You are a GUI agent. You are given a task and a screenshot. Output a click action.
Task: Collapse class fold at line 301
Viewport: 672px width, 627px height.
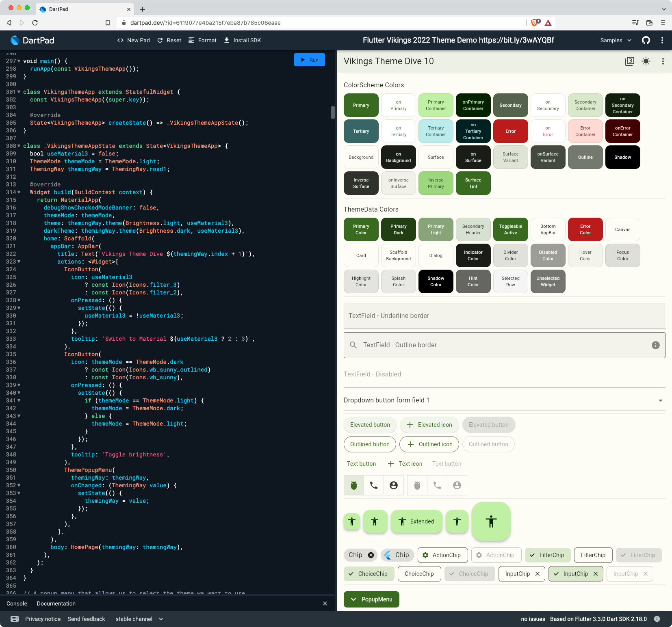tap(19, 92)
